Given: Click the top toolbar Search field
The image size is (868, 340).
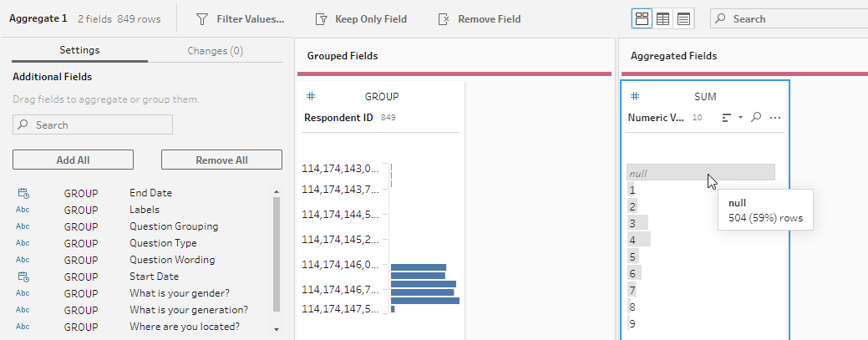Looking at the screenshot, I should tap(789, 19).
